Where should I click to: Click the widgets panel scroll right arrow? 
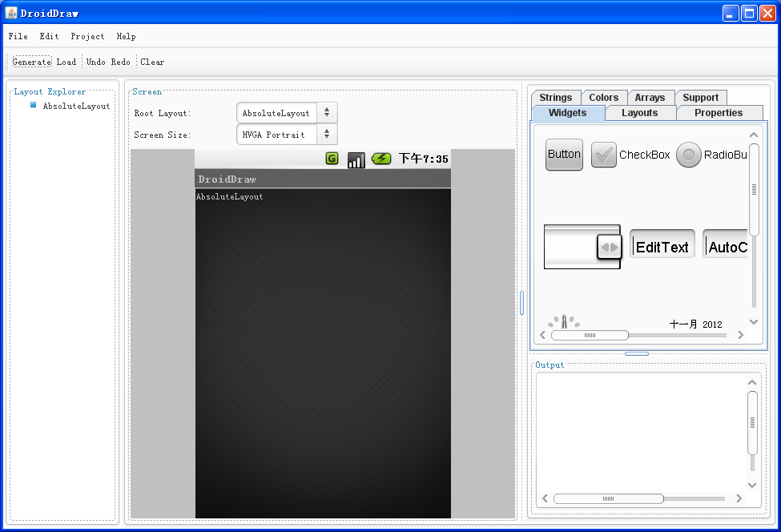click(741, 335)
